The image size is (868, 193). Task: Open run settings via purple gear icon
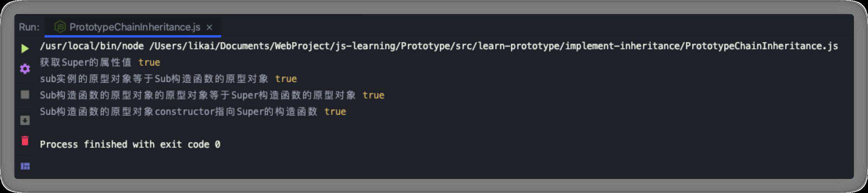(25, 69)
